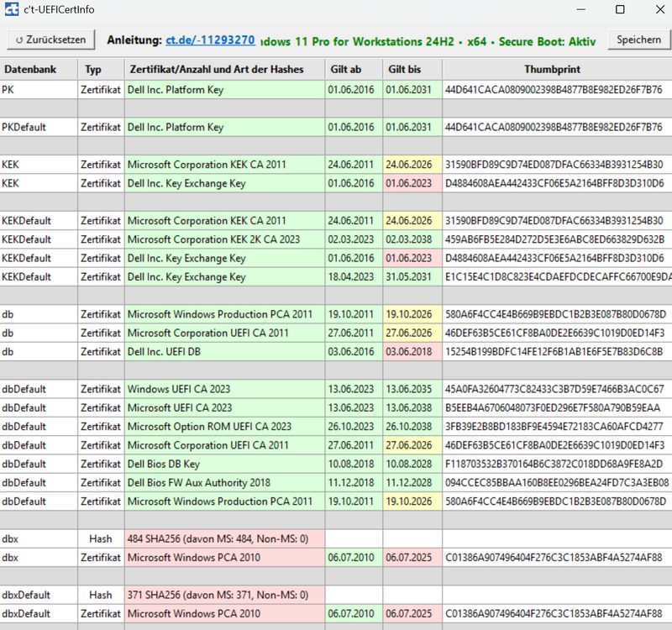Screen dimensions: 672x630
Task: Click 06.07.2025 expiry in dbx row
Action: [x=412, y=558]
